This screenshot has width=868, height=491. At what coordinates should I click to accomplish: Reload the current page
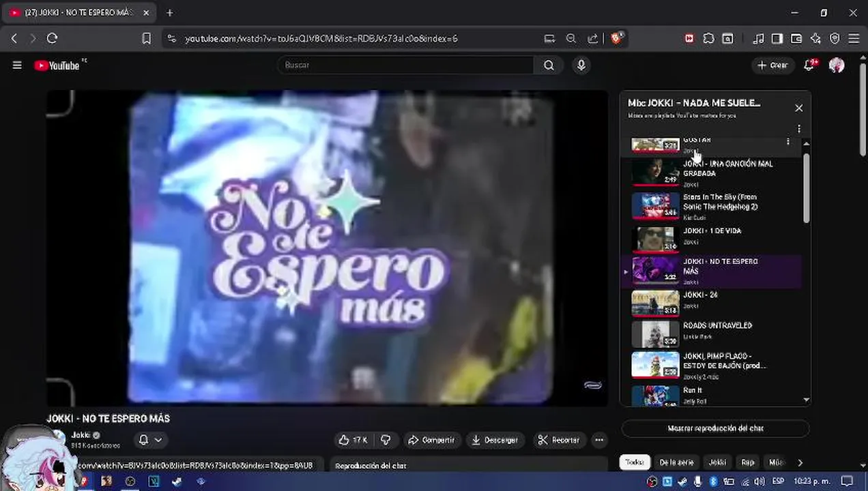tap(52, 39)
